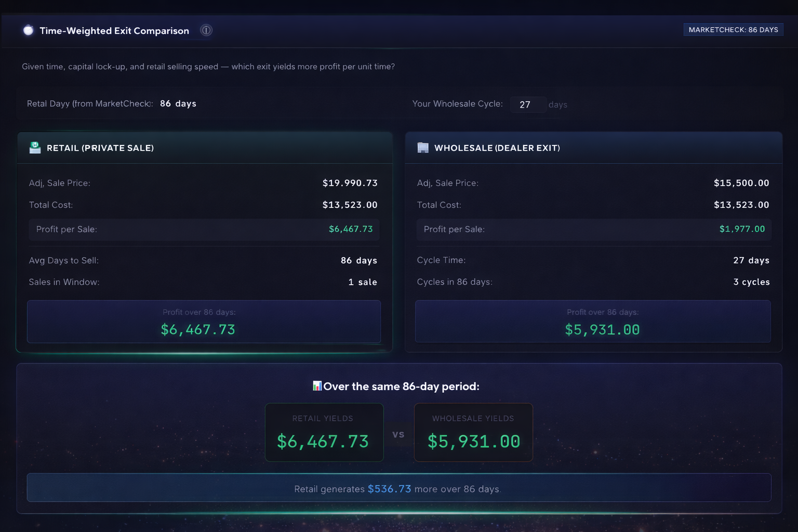The width and height of the screenshot is (798, 532).
Task: Click the Wholesale Cycle input showing 27
Action: (527, 104)
